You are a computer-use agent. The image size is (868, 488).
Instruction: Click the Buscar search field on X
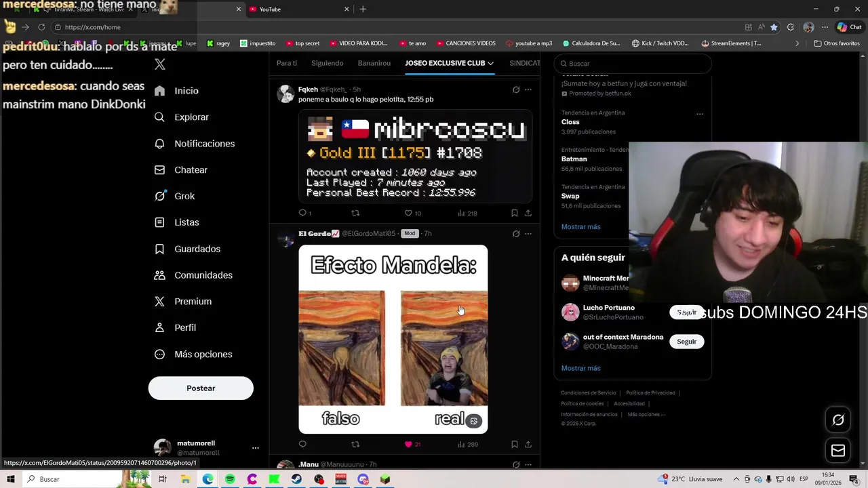[633, 64]
